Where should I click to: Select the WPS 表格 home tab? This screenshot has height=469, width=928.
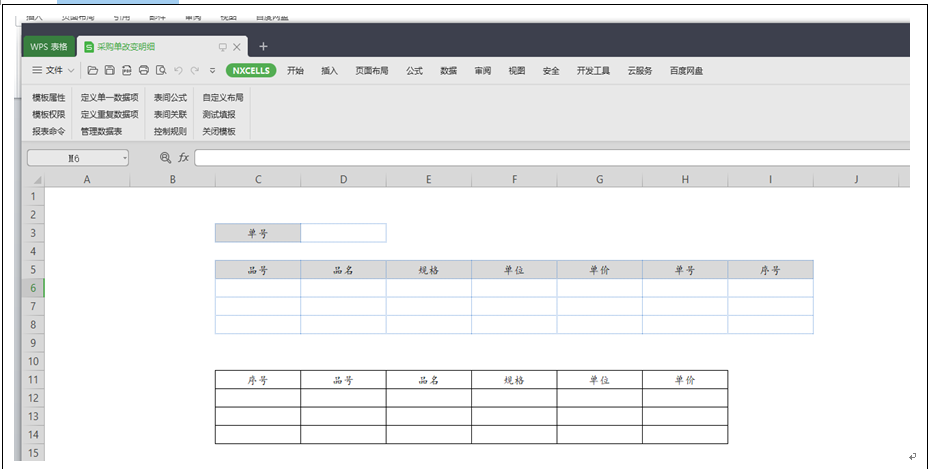click(x=48, y=47)
